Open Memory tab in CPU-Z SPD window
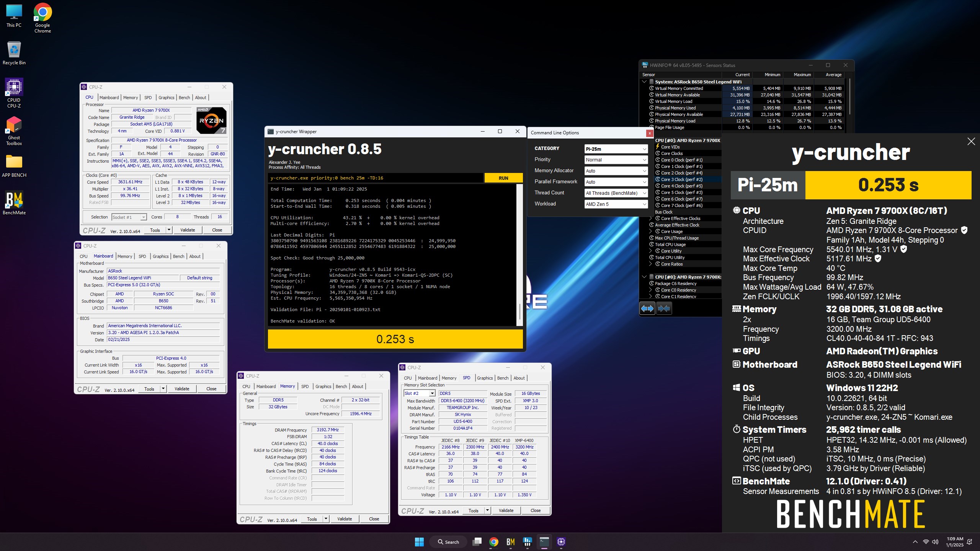Screen dimensions: 980x551 [x=449, y=378]
